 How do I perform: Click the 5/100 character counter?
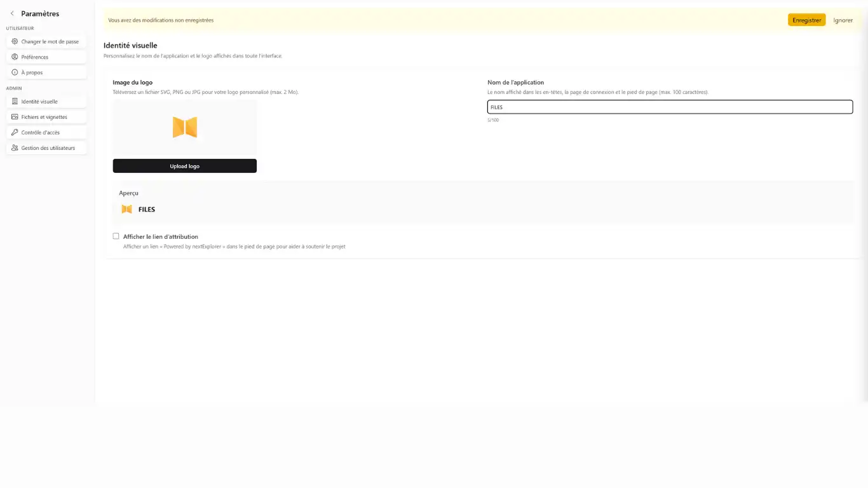pos(493,120)
